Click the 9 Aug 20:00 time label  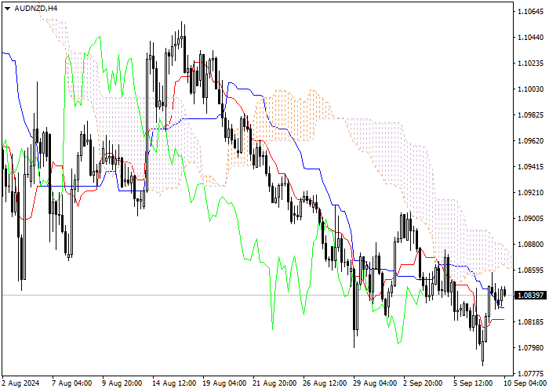[122, 383]
